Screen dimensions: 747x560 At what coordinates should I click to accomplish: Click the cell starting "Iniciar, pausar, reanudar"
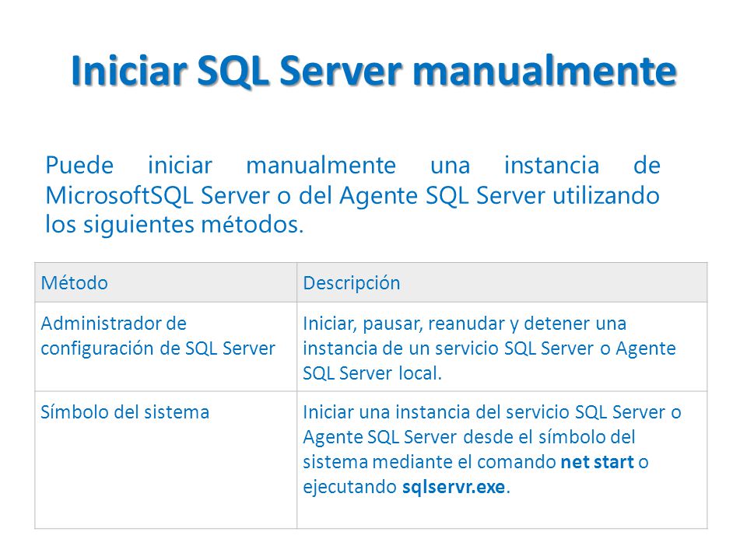502,347
